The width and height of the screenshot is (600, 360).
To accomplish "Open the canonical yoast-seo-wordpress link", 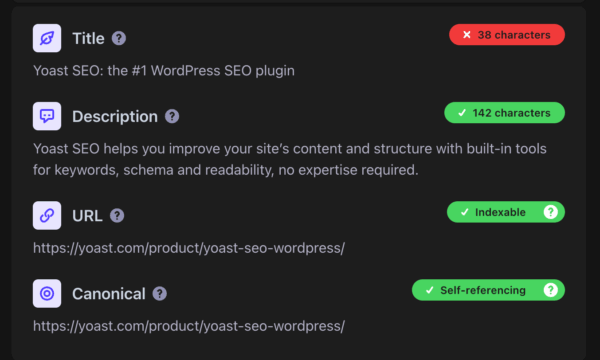I will (x=189, y=326).
